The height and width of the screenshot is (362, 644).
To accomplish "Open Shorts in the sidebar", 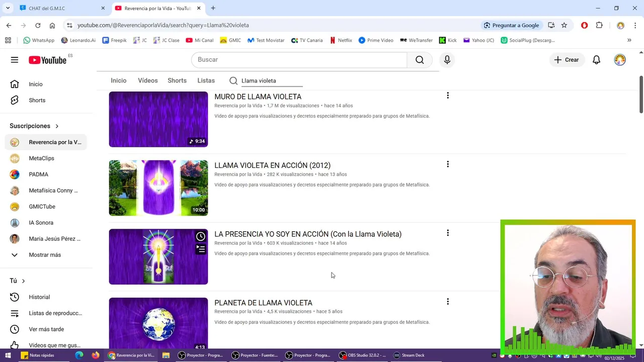I will [x=46, y=101].
